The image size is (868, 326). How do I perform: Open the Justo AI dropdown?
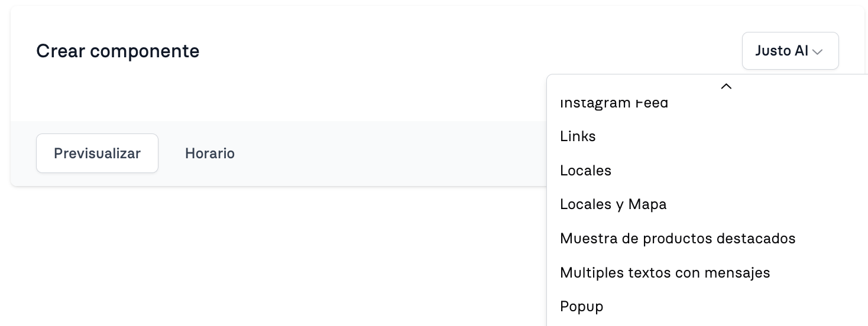point(790,51)
